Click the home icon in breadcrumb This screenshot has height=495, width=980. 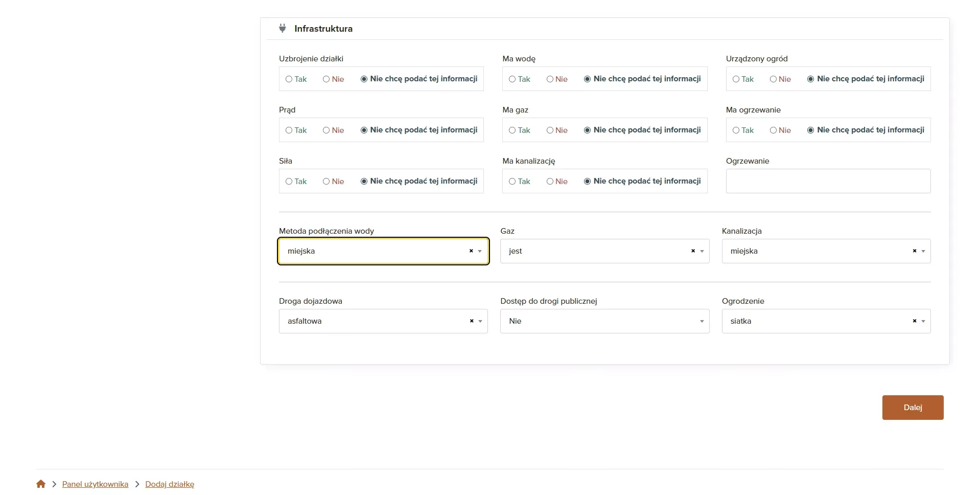click(41, 484)
